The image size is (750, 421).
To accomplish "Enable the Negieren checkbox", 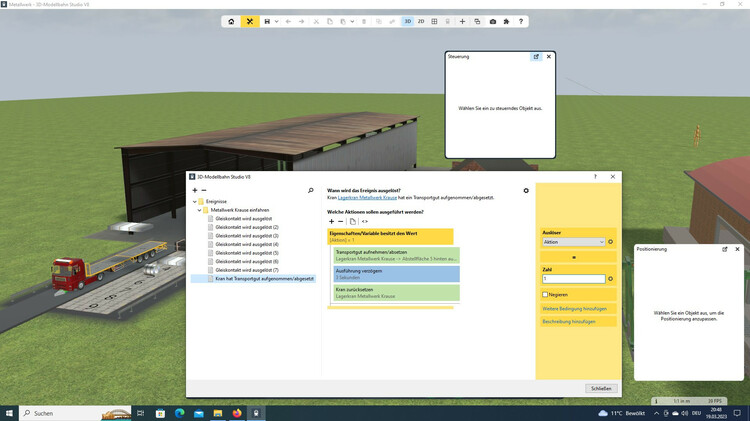I will (545, 294).
